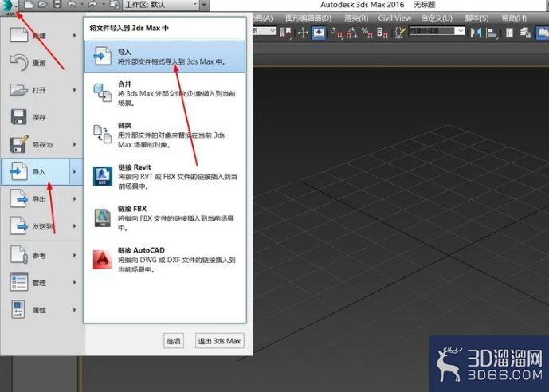The height and width of the screenshot is (392, 549).
Task: Choose the 链接 AutoCAD option
Action: coord(165,260)
